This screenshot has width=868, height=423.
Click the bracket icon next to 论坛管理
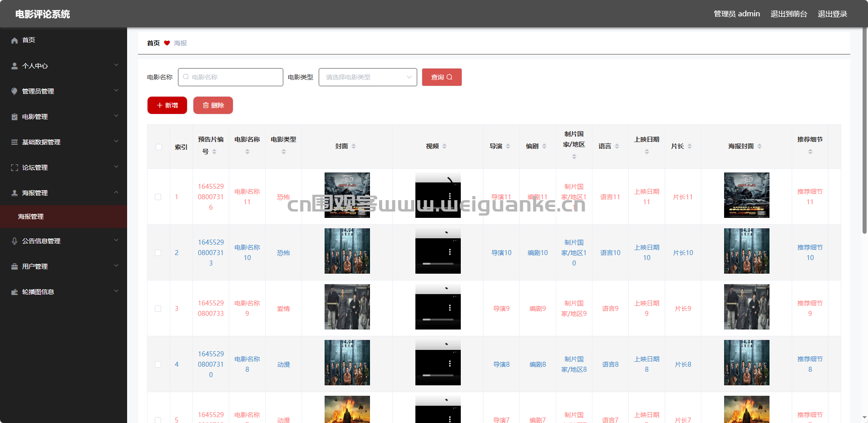click(x=15, y=167)
